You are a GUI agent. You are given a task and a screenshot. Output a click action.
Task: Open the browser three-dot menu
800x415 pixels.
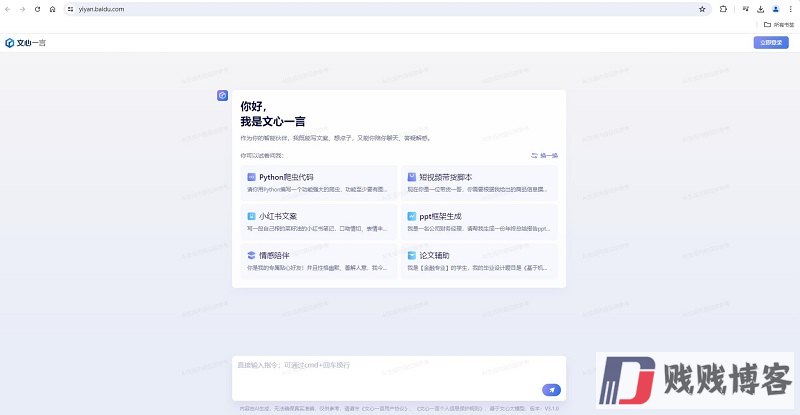[791, 9]
